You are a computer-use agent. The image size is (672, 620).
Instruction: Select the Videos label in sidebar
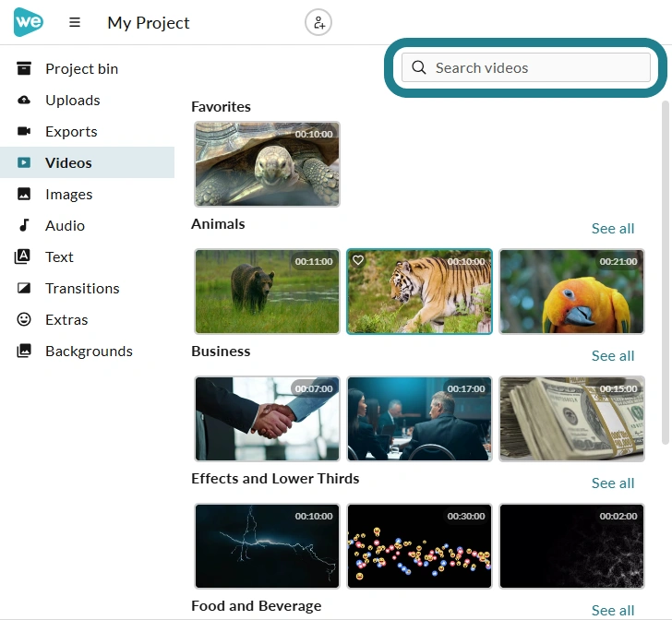click(x=68, y=162)
